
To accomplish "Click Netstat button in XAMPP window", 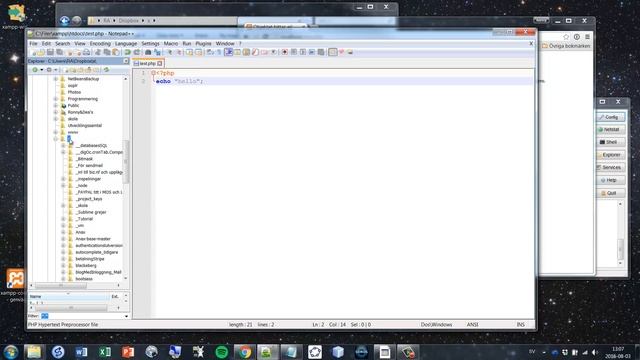I will (611, 129).
